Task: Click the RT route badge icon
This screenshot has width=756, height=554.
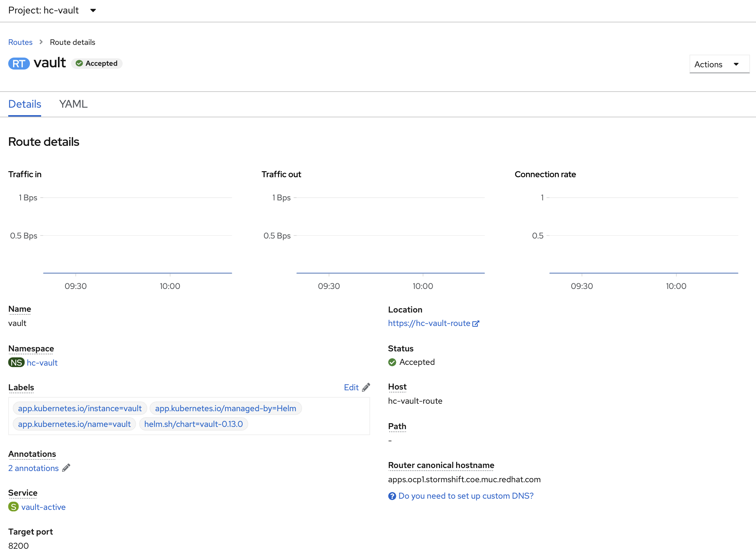Action: (x=19, y=64)
